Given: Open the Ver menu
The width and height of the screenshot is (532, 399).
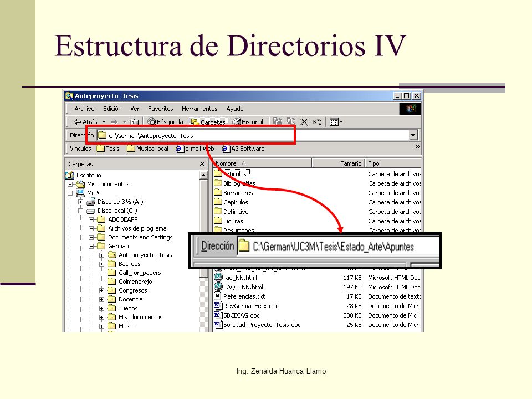Looking at the screenshot, I should coord(135,109).
